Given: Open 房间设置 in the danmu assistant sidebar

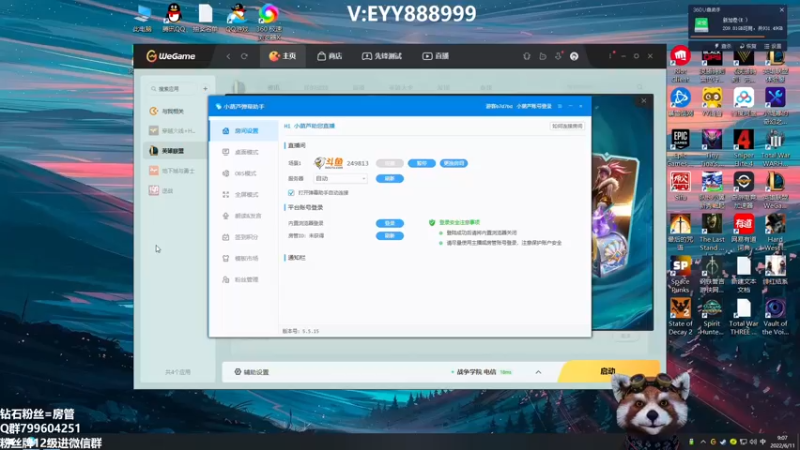Looking at the screenshot, I should coord(243,131).
